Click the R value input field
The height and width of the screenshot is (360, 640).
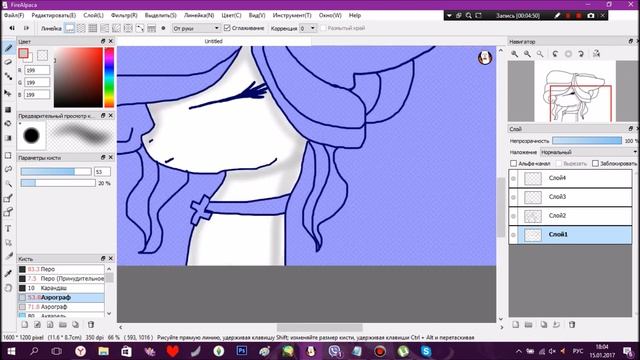coord(37,70)
